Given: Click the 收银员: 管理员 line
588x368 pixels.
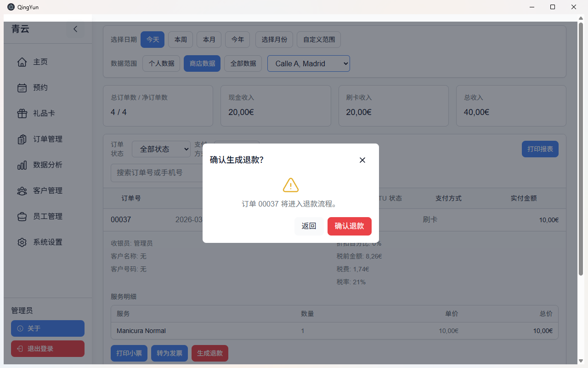Looking at the screenshot, I should click(x=132, y=243).
